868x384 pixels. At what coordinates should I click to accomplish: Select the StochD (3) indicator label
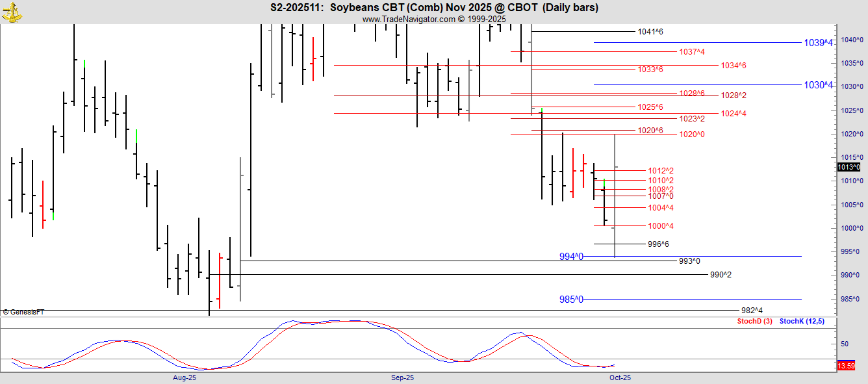(754, 322)
